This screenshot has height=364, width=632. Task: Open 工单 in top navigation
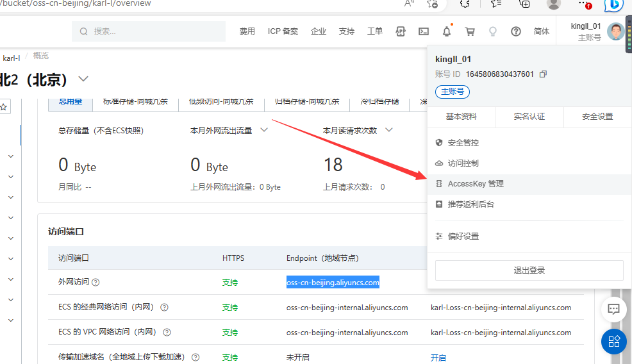point(375,31)
